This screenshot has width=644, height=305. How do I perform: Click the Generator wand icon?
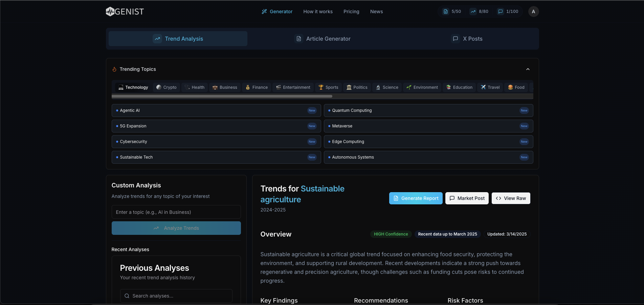pyautogui.click(x=264, y=12)
